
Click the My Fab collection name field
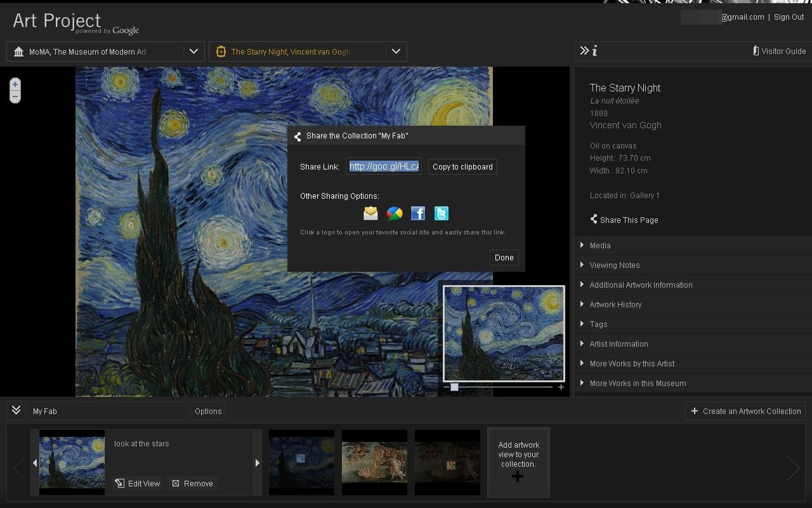tap(109, 411)
